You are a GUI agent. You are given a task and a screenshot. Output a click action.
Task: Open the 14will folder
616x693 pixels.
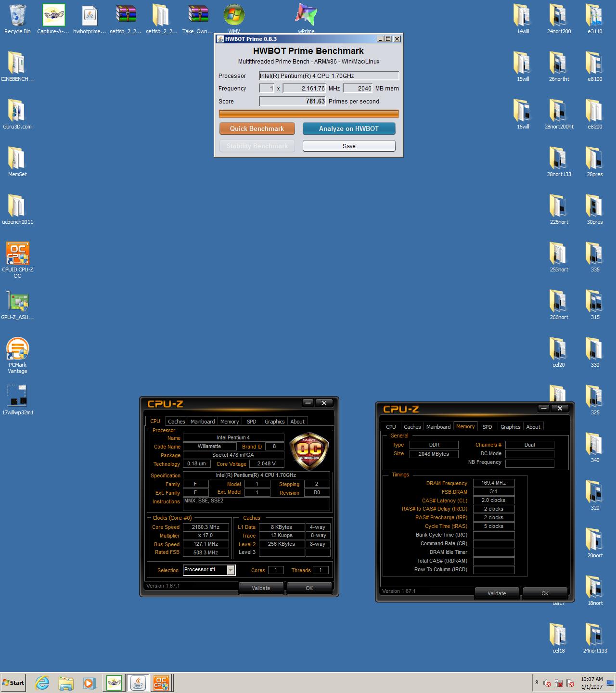pos(523,19)
